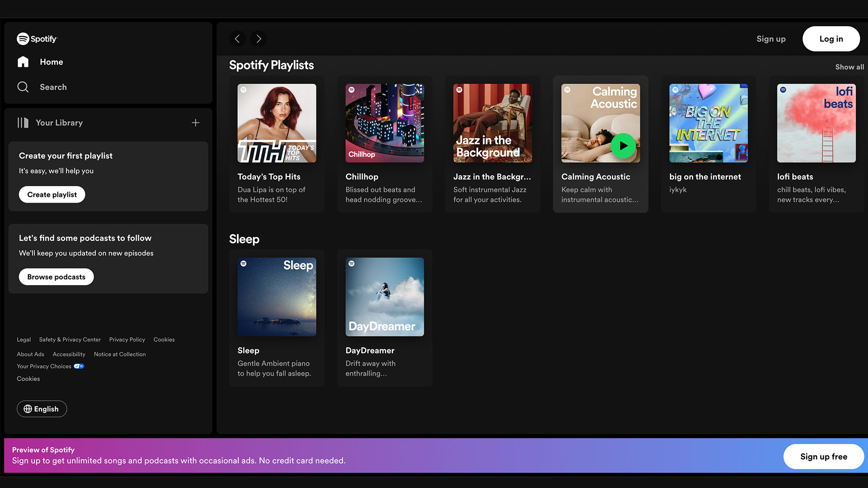
Task: Click Sign up in the top bar
Action: coord(771,39)
